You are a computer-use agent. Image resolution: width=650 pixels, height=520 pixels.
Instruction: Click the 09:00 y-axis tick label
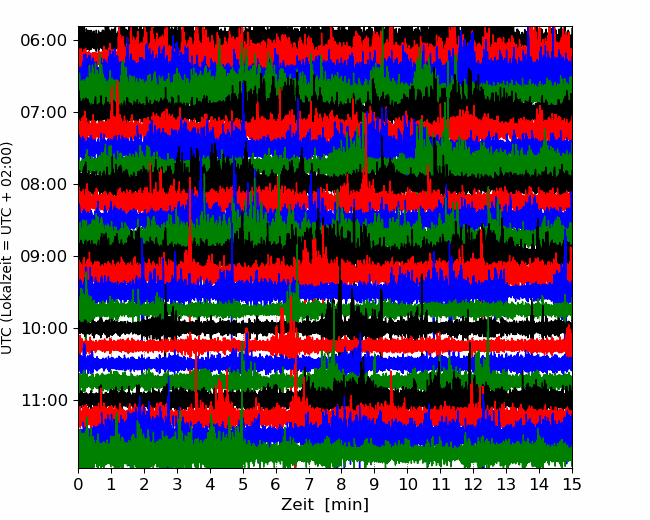point(44,257)
